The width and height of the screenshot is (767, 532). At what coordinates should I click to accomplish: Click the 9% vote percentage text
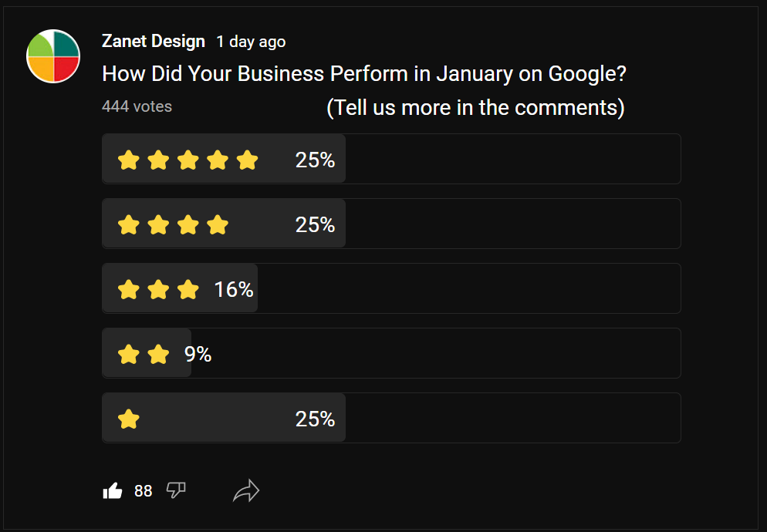[x=198, y=354]
